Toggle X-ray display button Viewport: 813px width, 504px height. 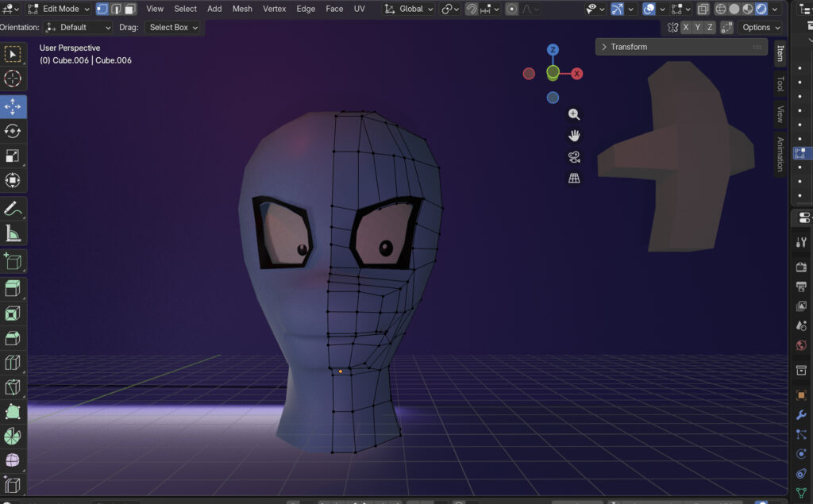pyautogui.click(x=703, y=9)
